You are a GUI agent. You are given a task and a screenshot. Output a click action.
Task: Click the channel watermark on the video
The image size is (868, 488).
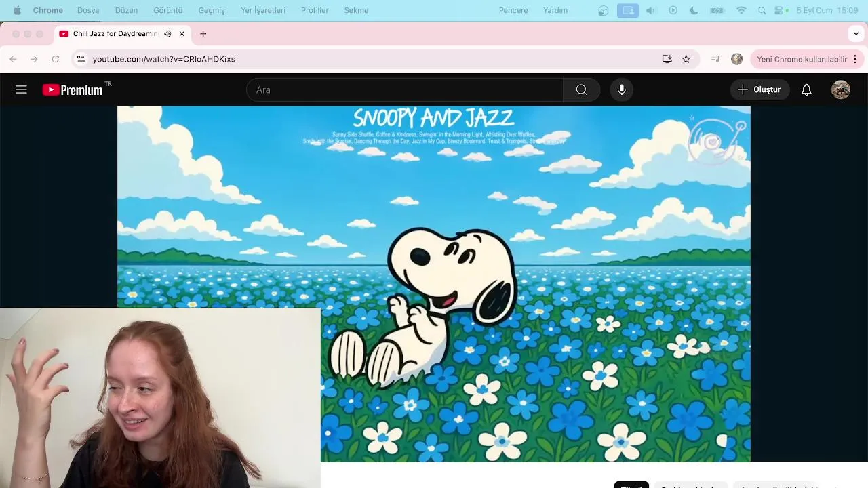pyautogui.click(x=716, y=140)
